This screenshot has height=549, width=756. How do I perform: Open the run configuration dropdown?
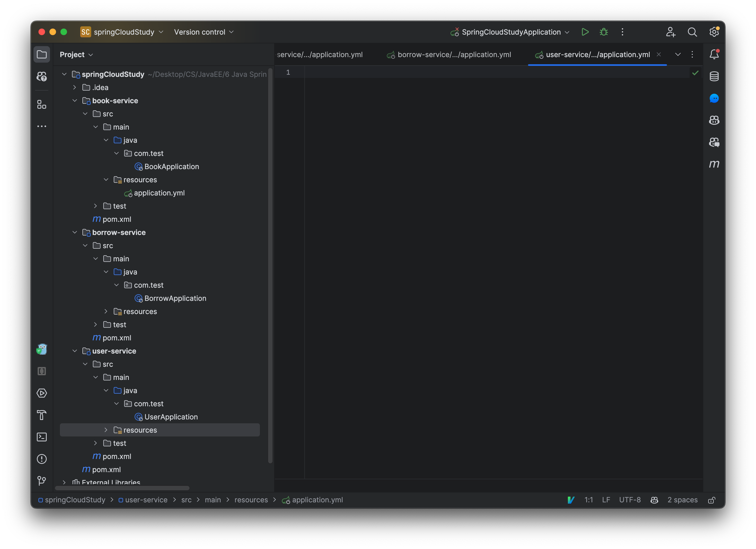click(x=510, y=32)
